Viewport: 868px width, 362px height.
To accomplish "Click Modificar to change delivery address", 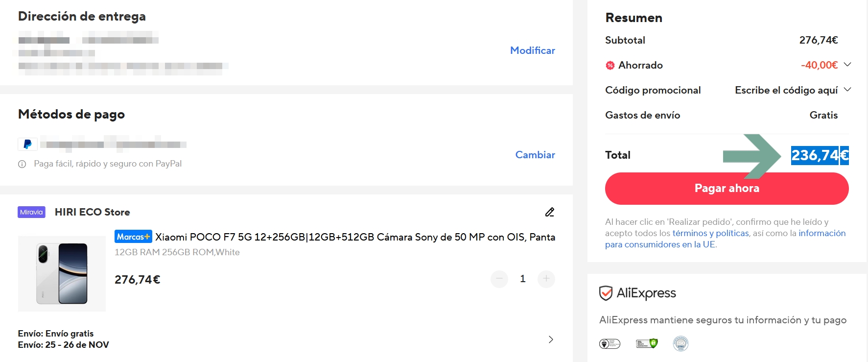I will [532, 50].
